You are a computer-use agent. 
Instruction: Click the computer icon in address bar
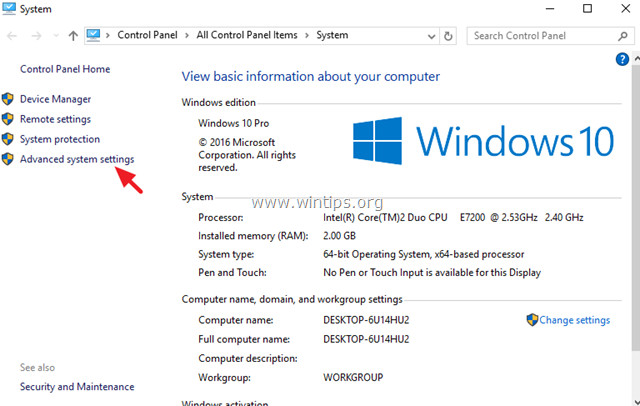pos(93,35)
